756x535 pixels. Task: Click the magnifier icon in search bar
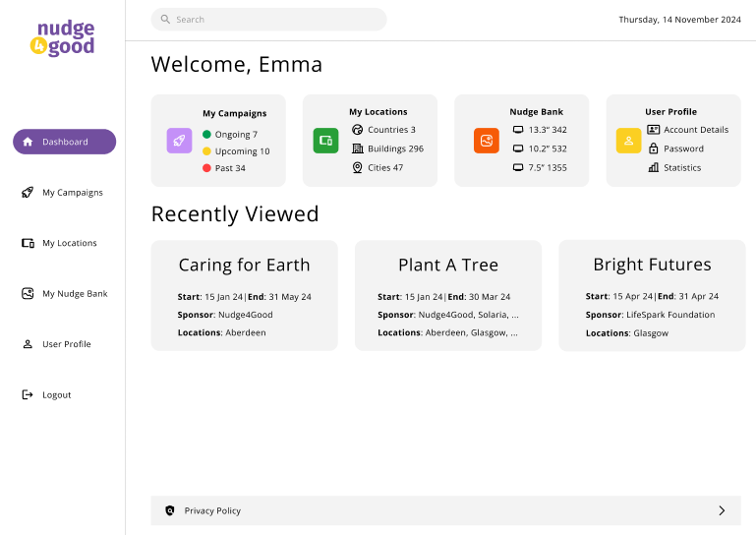pos(166,20)
